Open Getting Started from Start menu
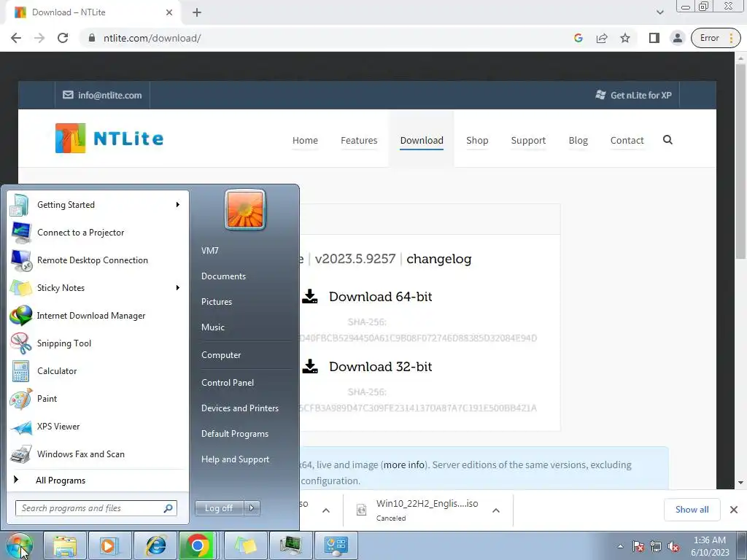This screenshot has width=747, height=560. point(98,205)
